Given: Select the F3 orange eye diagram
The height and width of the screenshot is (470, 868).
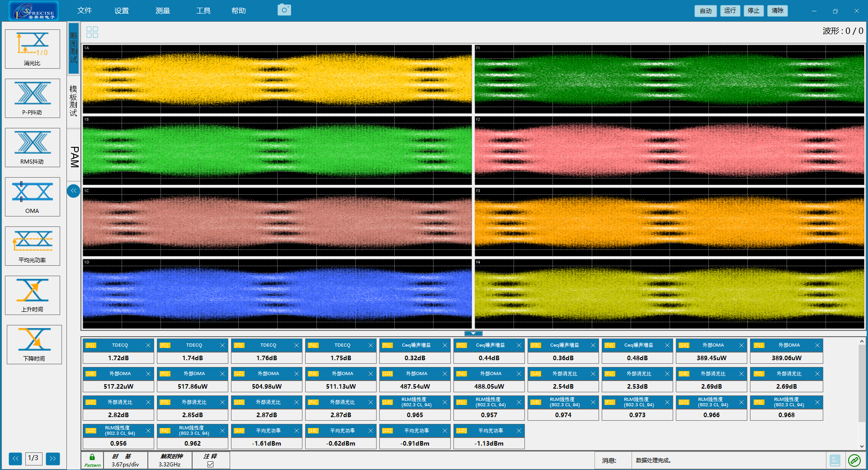Looking at the screenshot, I should pyautogui.click(x=670, y=221).
